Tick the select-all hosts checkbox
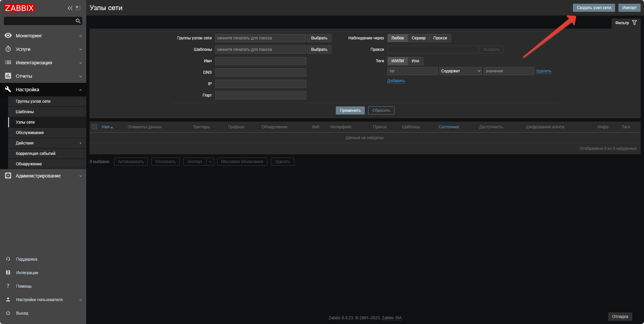The width and height of the screenshot is (644, 324). tap(94, 127)
